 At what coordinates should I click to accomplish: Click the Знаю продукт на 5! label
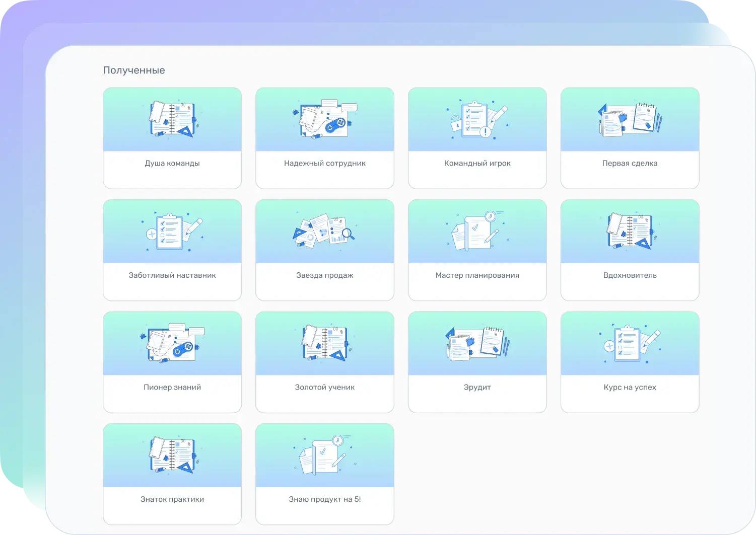coord(325,499)
